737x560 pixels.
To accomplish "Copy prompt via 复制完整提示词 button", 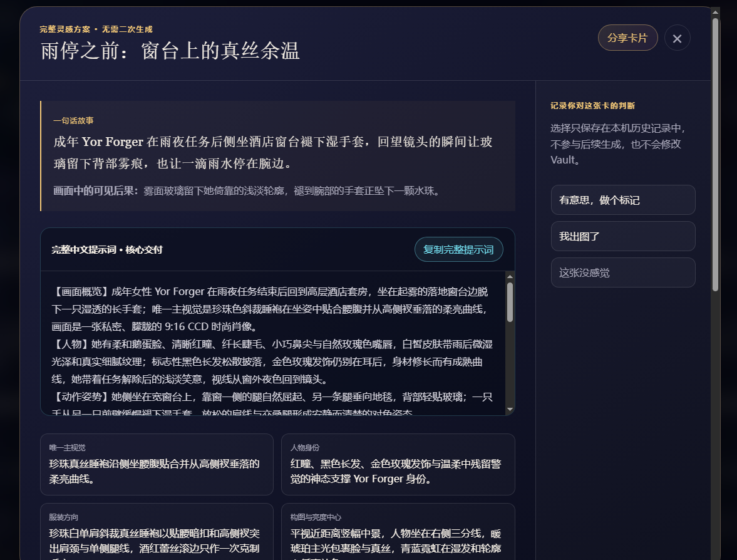I will [458, 250].
